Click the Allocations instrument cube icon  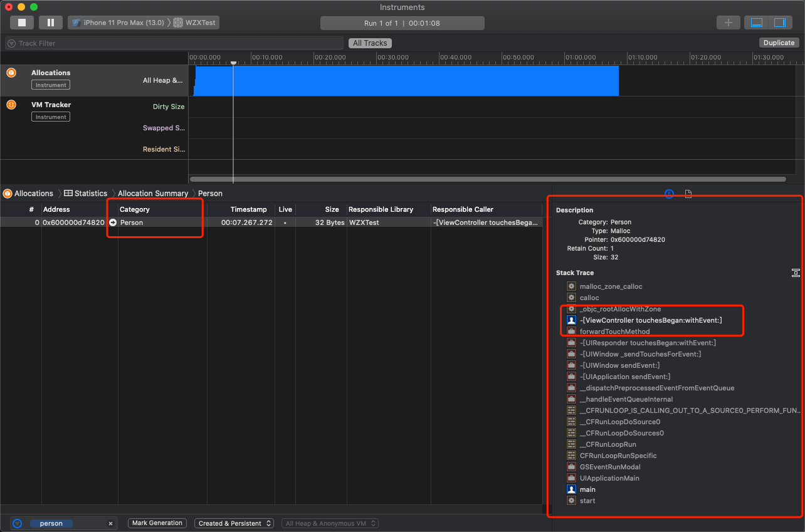tap(11, 73)
